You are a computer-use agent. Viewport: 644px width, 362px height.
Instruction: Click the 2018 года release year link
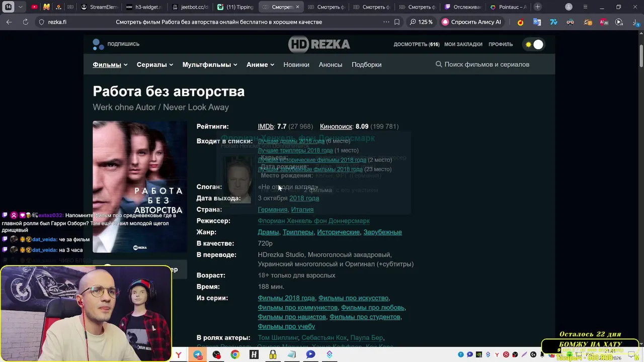[x=304, y=198]
